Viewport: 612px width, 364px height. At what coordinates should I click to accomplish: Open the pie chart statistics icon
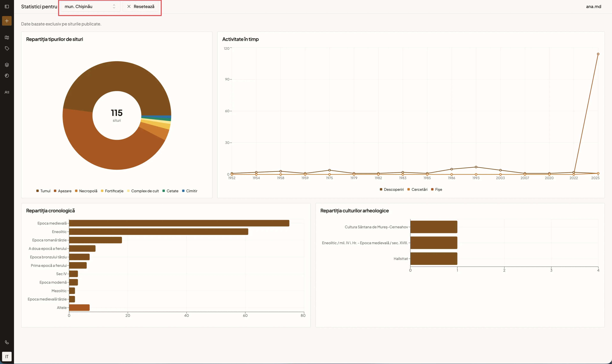coord(7,76)
